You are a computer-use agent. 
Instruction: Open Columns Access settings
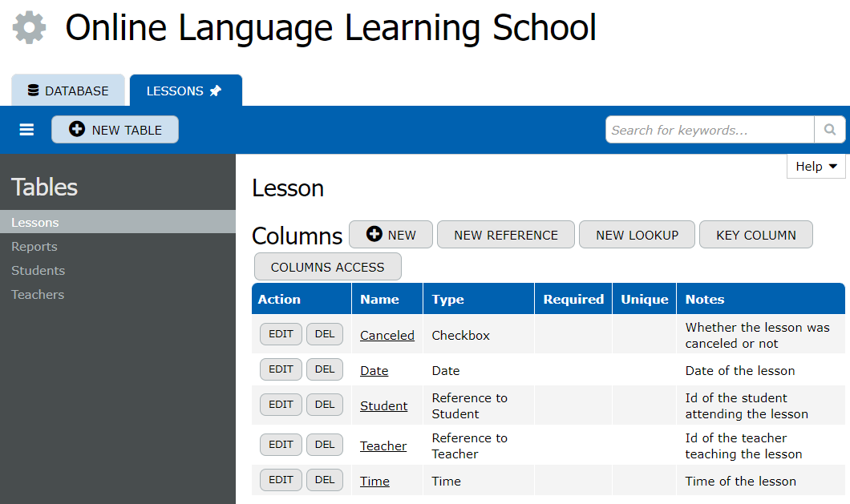(x=327, y=267)
